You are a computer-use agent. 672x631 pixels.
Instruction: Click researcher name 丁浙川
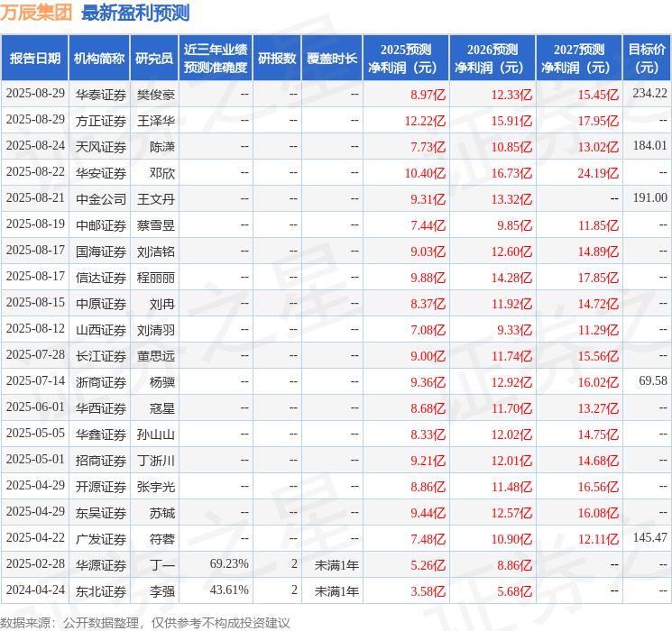tap(156, 461)
